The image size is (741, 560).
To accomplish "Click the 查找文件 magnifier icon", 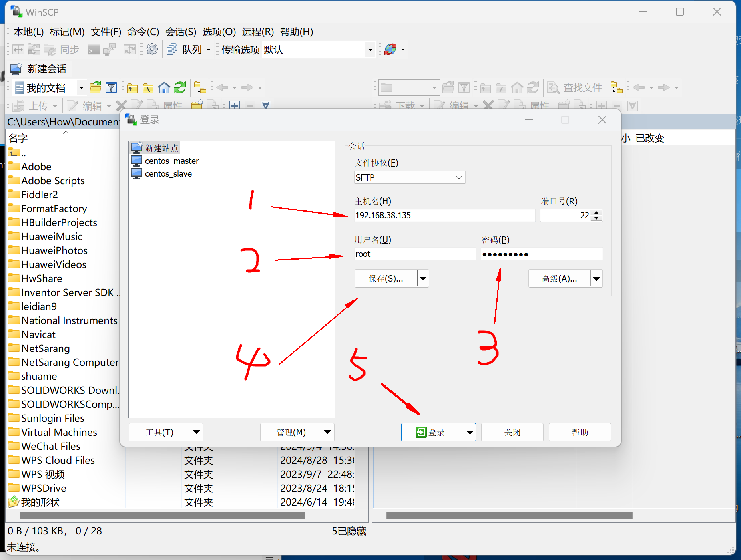I will [553, 87].
